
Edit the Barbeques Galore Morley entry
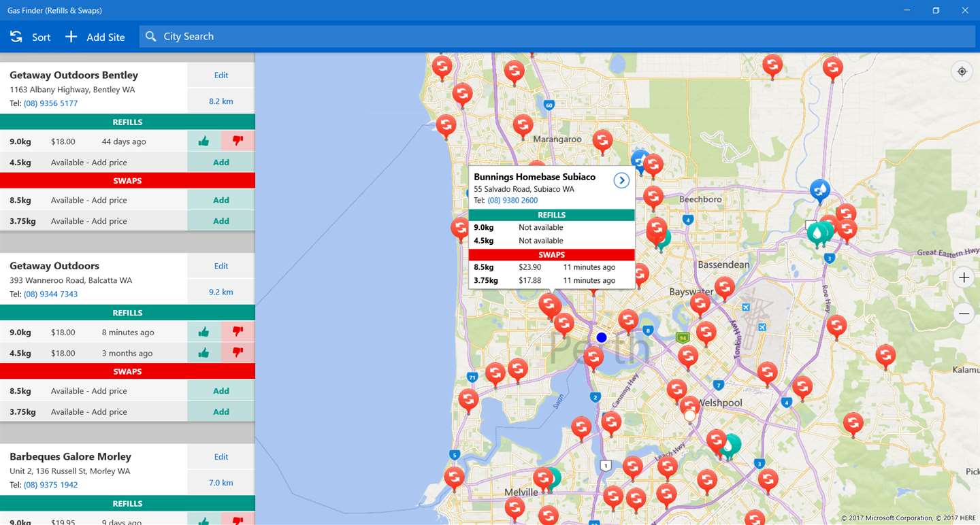pyautogui.click(x=221, y=457)
